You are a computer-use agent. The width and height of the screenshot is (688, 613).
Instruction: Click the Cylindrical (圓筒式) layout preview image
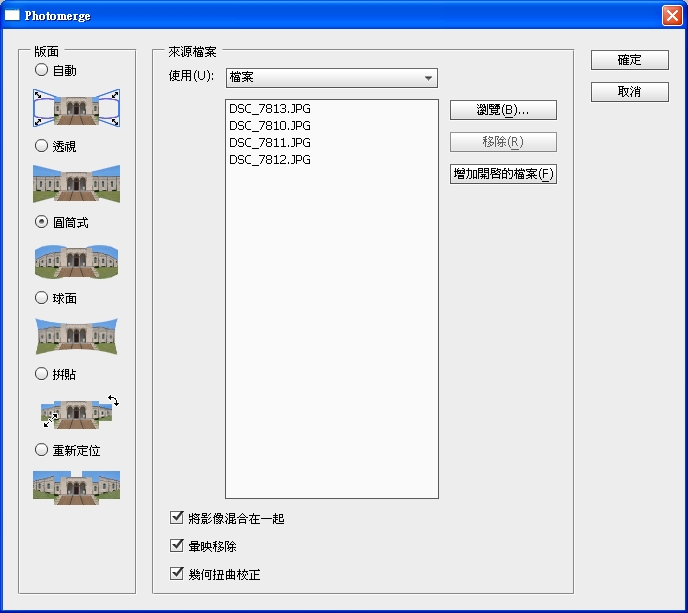point(76,262)
